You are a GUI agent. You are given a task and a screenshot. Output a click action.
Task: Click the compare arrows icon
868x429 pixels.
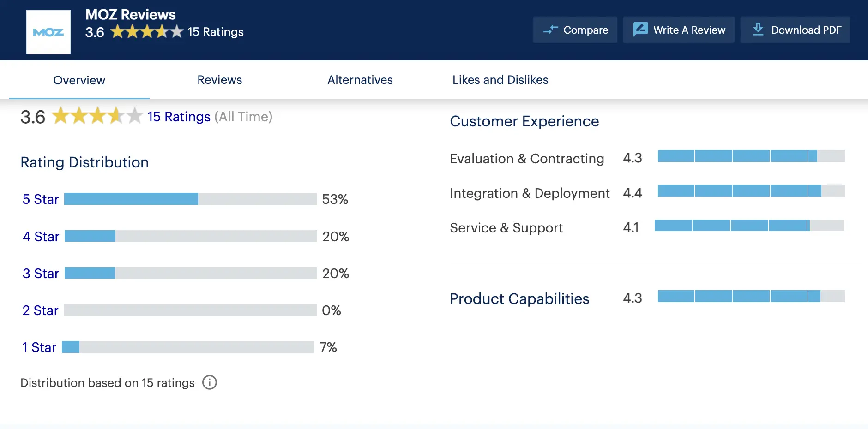click(551, 30)
